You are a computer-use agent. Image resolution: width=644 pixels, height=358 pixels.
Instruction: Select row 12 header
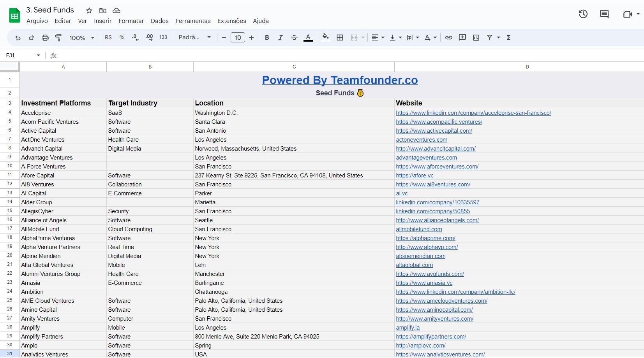click(10, 184)
